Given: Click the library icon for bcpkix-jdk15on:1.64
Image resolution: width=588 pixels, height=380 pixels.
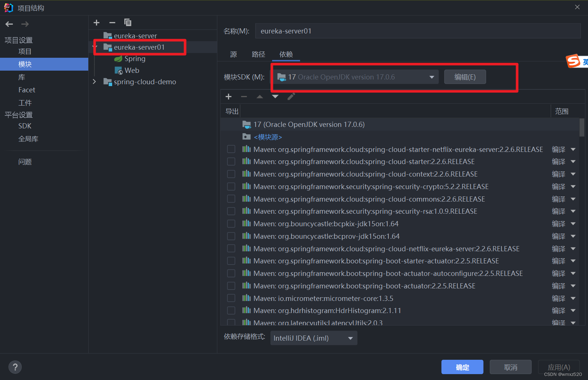Looking at the screenshot, I should pos(246,224).
